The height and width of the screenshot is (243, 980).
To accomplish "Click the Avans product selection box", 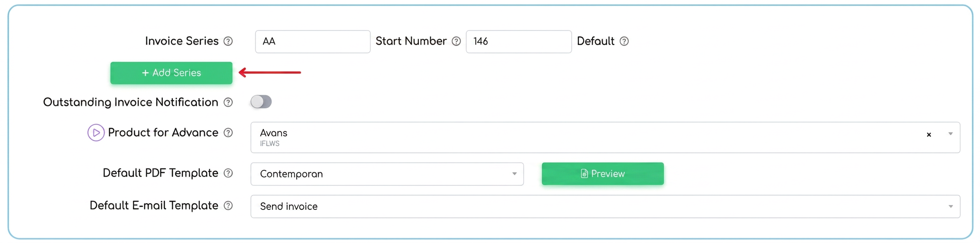I will [605, 138].
